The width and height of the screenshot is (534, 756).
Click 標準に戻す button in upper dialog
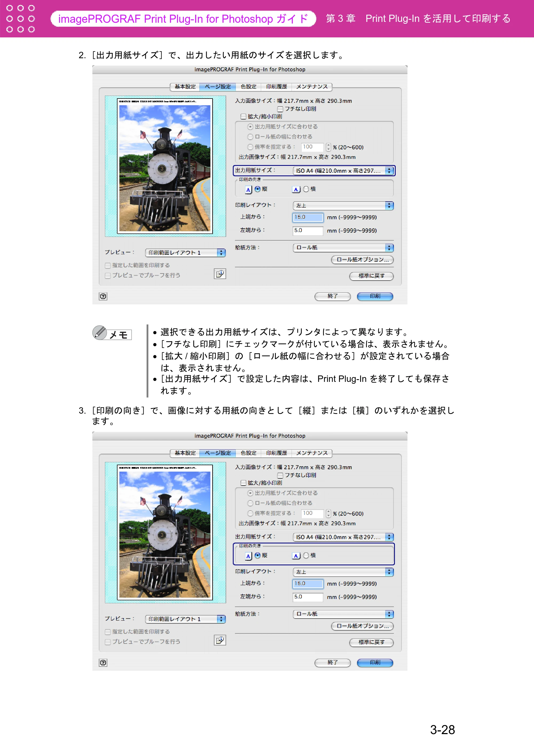click(x=371, y=276)
